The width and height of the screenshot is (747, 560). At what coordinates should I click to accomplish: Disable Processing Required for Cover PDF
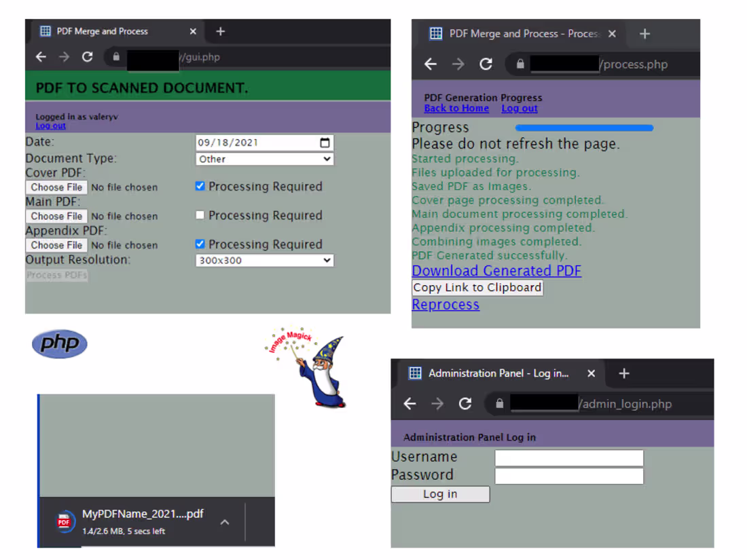coord(200,186)
